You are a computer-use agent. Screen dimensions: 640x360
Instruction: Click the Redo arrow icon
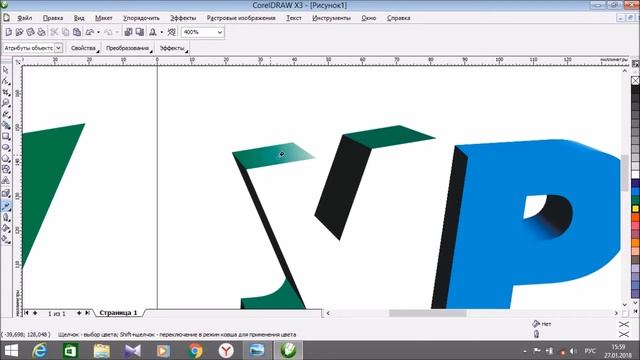pyautogui.click(x=108, y=32)
